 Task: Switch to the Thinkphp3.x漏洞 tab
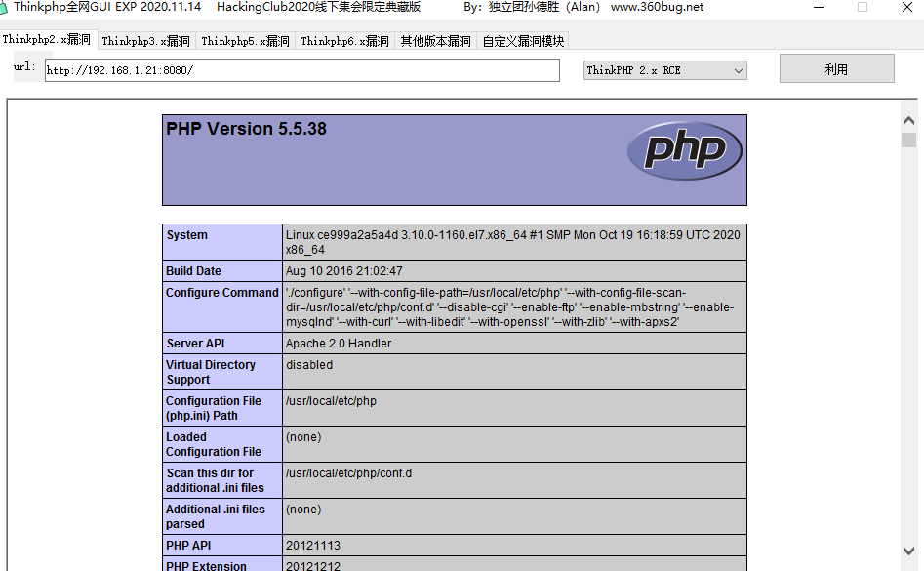point(146,41)
